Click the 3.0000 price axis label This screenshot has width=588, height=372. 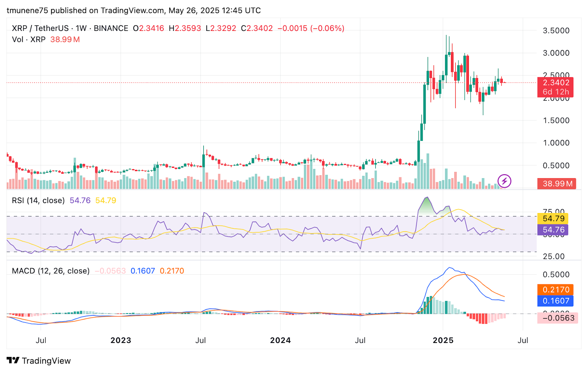pos(556,53)
